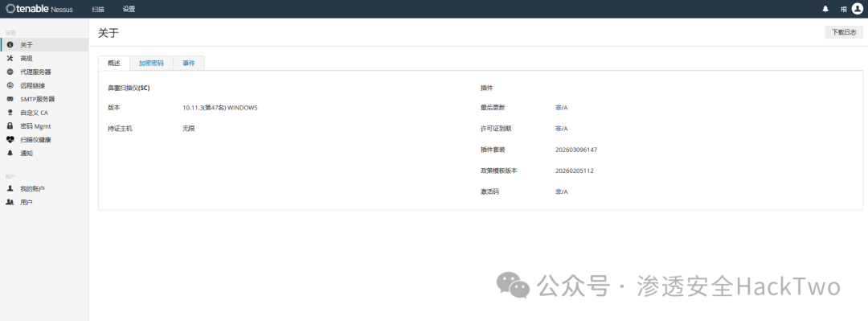Click the 政策模板版本 label
The width and height of the screenshot is (868, 321).
pyautogui.click(x=499, y=171)
